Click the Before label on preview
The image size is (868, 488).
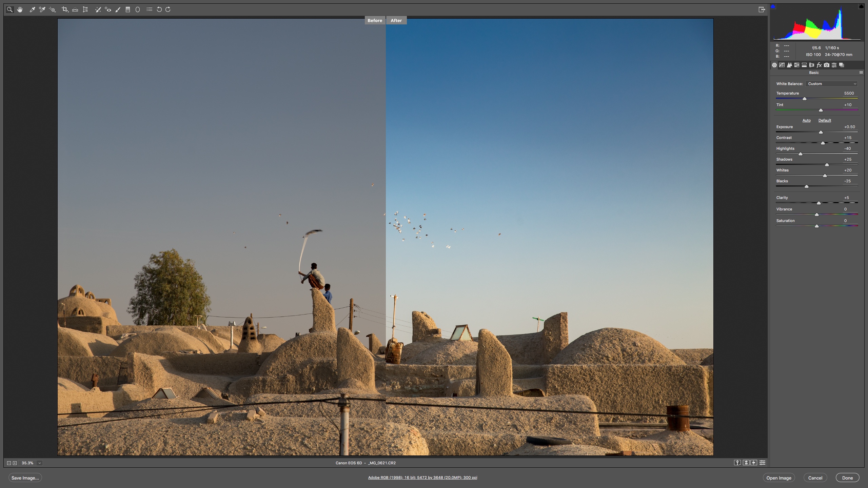tap(375, 20)
